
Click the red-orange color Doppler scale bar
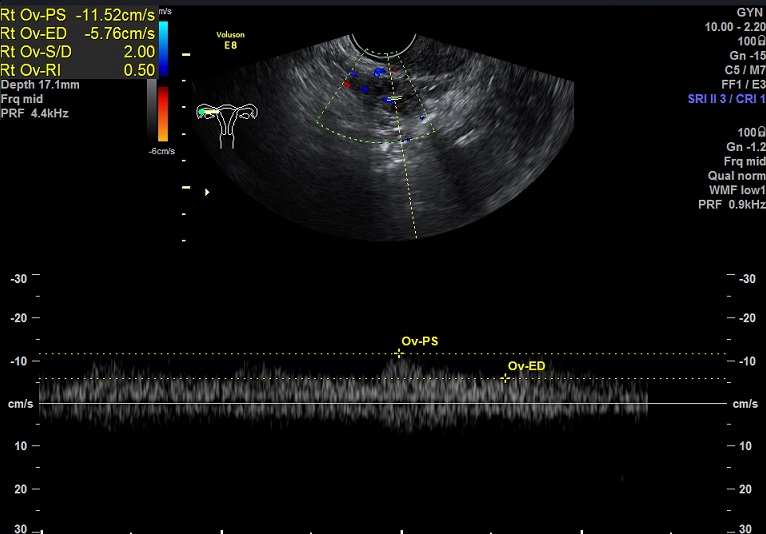[x=163, y=113]
